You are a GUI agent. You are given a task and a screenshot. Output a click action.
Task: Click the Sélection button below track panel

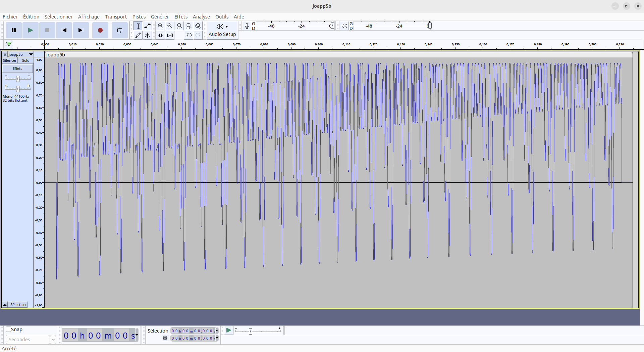[18, 305]
